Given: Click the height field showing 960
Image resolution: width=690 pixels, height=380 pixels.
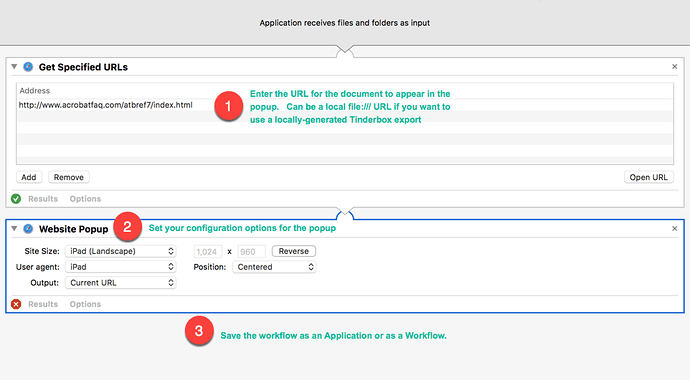Looking at the screenshot, I should pyautogui.click(x=251, y=252).
